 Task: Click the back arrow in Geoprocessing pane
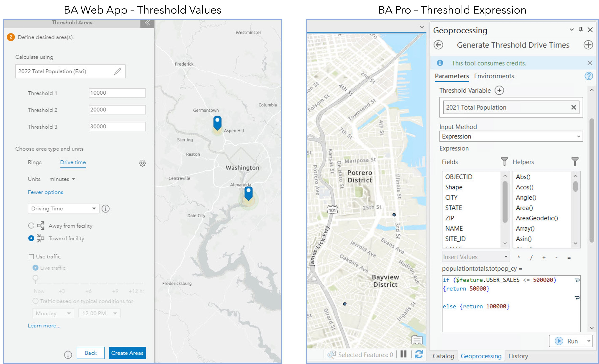pos(438,45)
